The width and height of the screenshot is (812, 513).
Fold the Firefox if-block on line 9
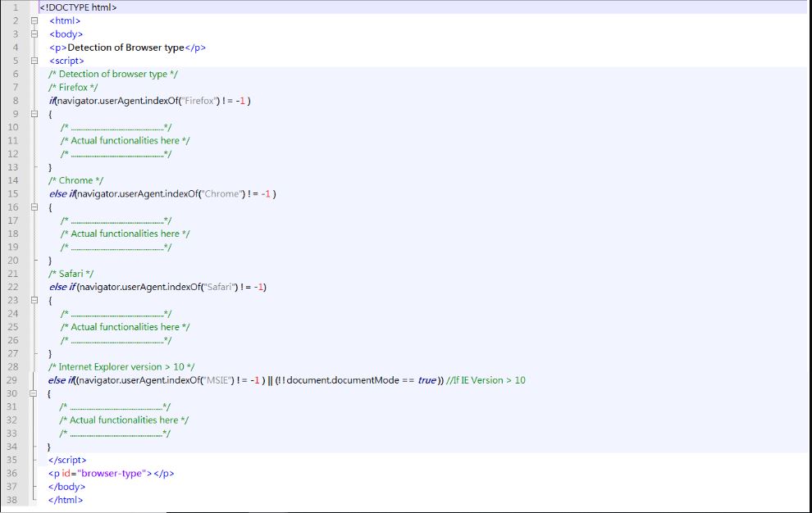click(34, 114)
